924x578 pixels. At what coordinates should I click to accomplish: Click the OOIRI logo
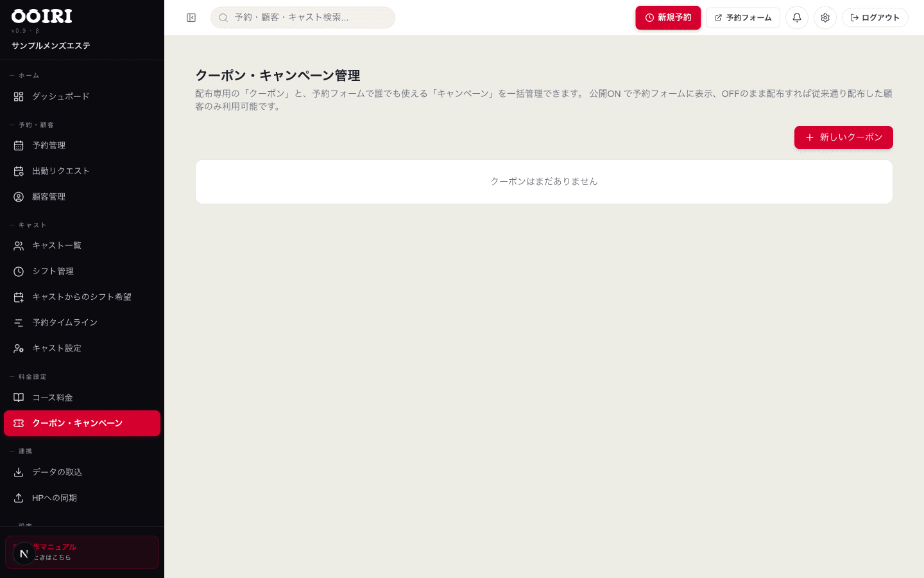coord(42,16)
